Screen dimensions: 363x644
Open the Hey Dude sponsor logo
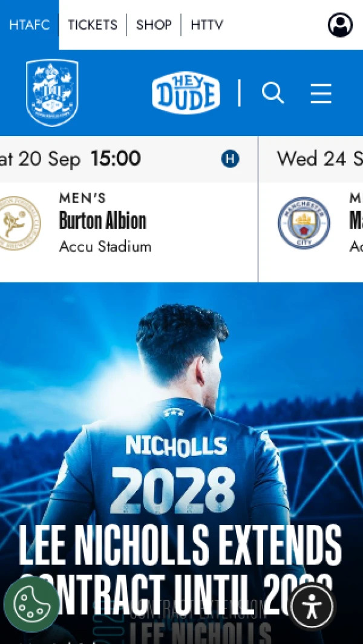(x=186, y=92)
